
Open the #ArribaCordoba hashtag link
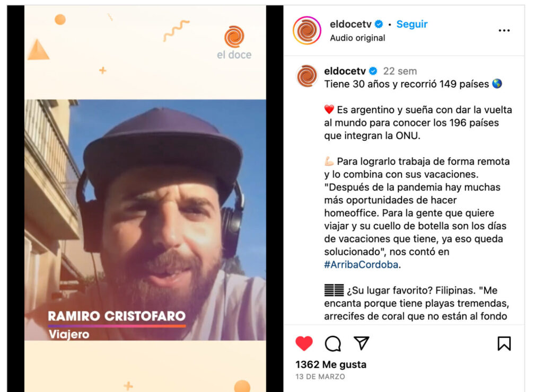pos(361,265)
